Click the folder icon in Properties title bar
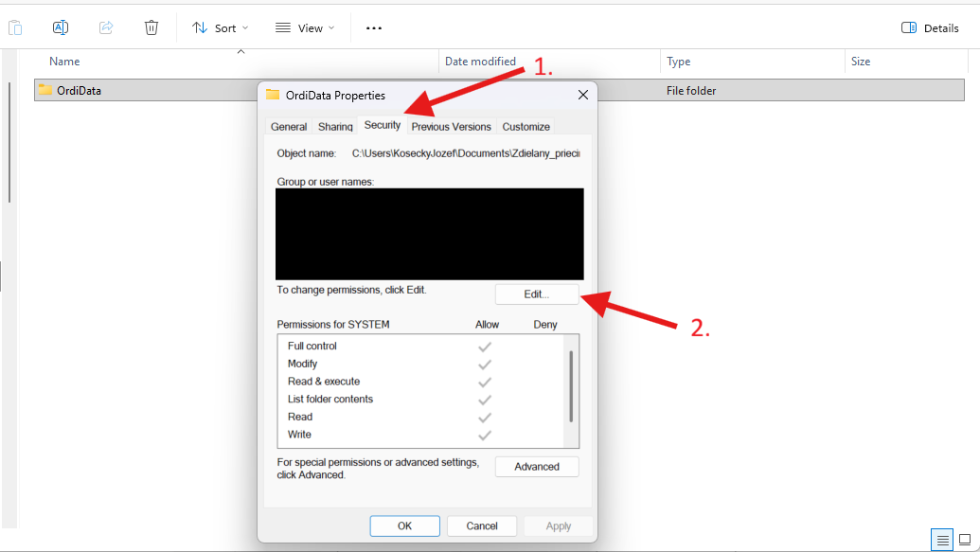The image size is (980, 552). (x=273, y=95)
